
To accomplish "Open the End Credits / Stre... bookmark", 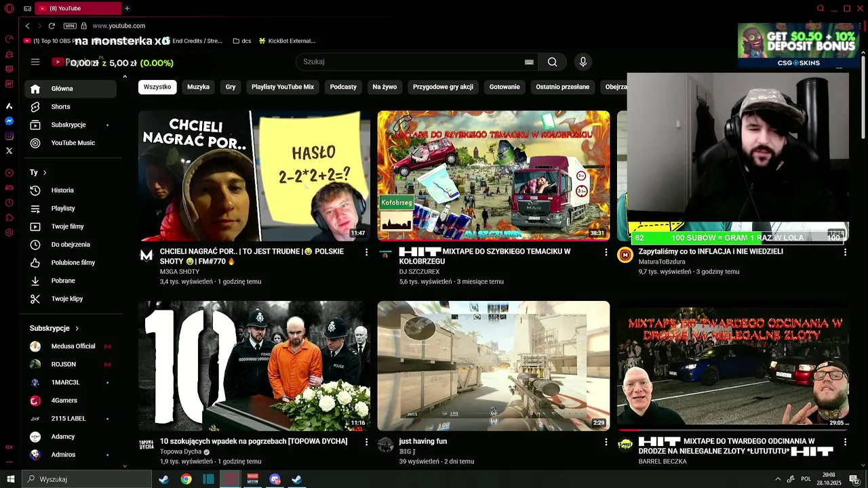I will (x=193, y=41).
